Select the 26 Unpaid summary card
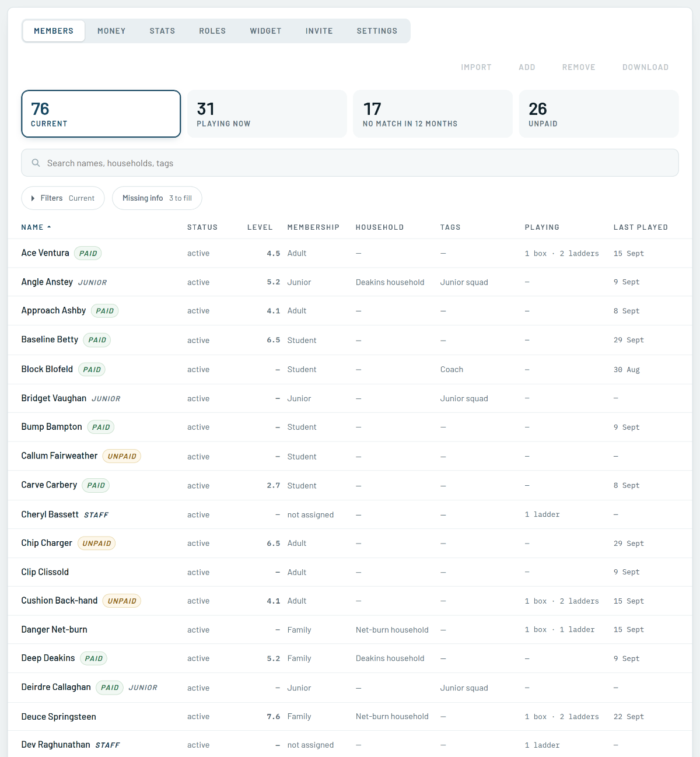700x757 pixels. (599, 114)
